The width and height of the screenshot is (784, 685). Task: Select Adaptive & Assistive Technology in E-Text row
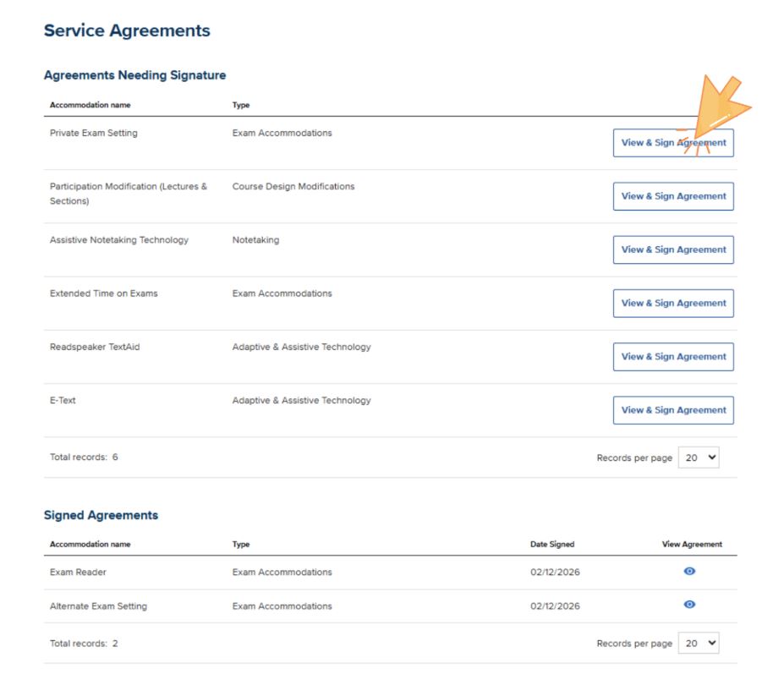click(301, 401)
